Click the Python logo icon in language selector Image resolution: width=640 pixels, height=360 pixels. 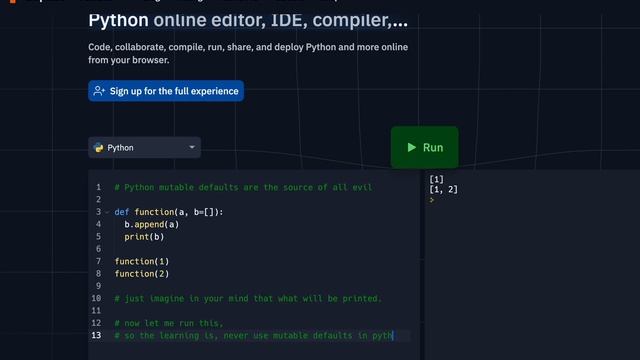point(99,147)
